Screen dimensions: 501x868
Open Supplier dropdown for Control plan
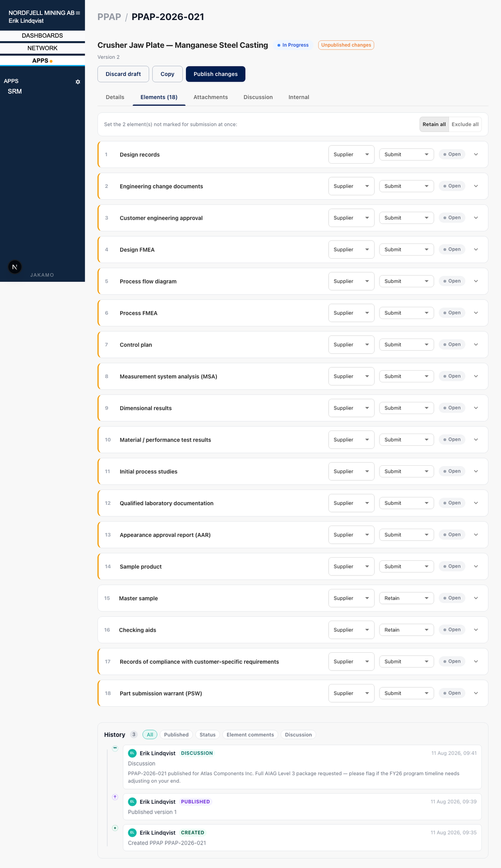[351, 345]
